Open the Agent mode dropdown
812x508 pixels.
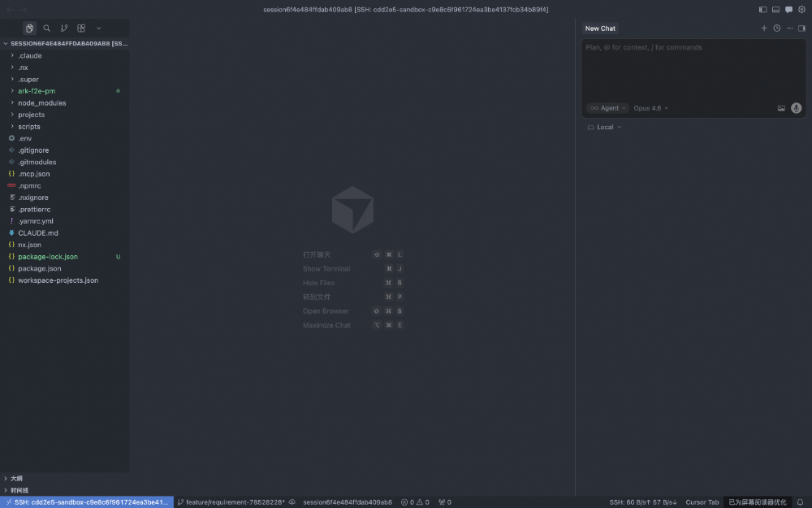pyautogui.click(x=608, y=108)
